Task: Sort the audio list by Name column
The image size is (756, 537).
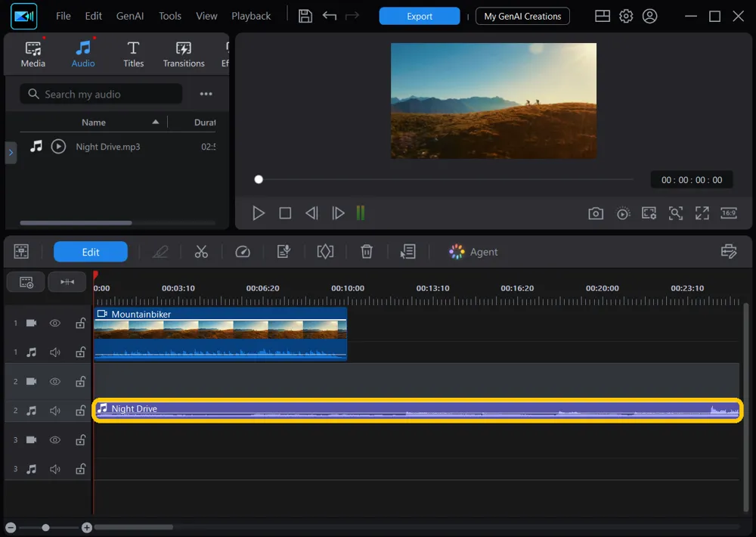Action: click(94, 122)
